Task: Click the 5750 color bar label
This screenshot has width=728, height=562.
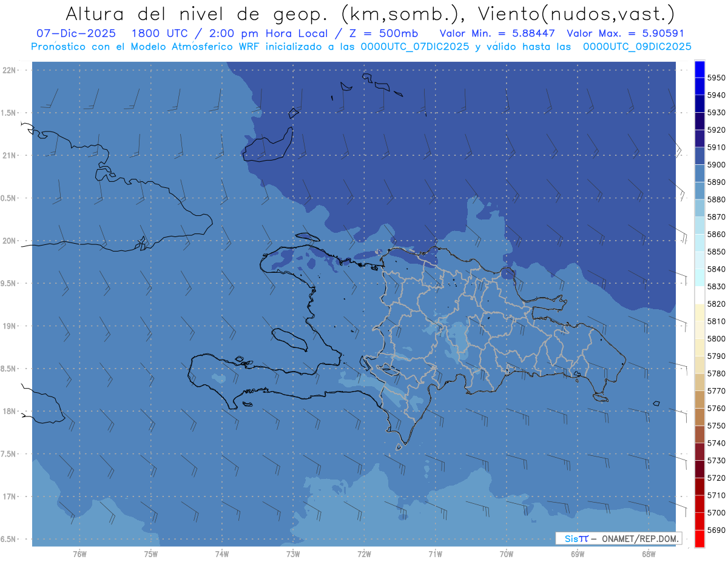Action: tap(716, 426)
